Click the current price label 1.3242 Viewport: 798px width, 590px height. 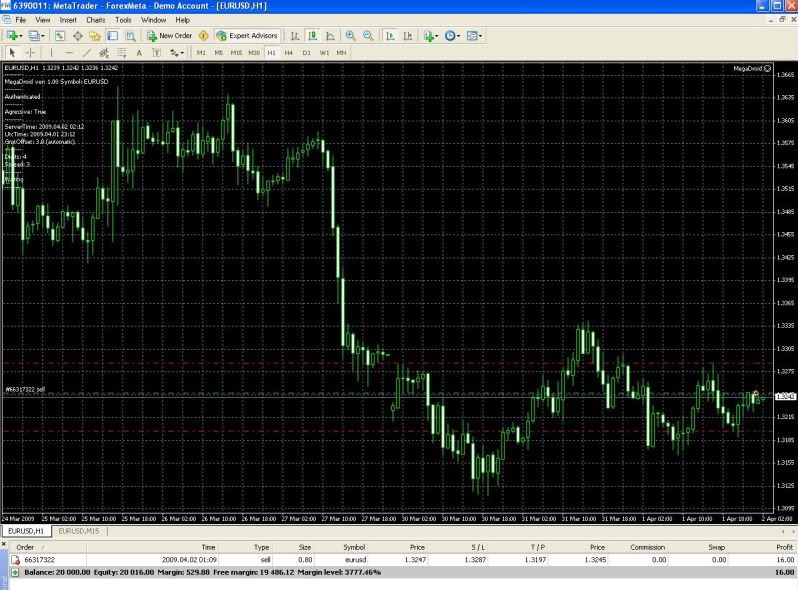click(x=785, y=396)
